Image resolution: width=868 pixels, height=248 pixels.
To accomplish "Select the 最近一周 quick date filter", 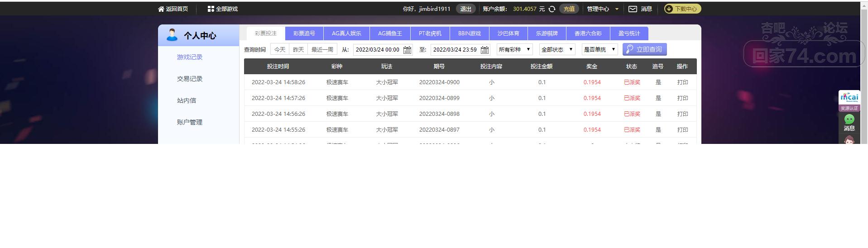I will [322, 49].
